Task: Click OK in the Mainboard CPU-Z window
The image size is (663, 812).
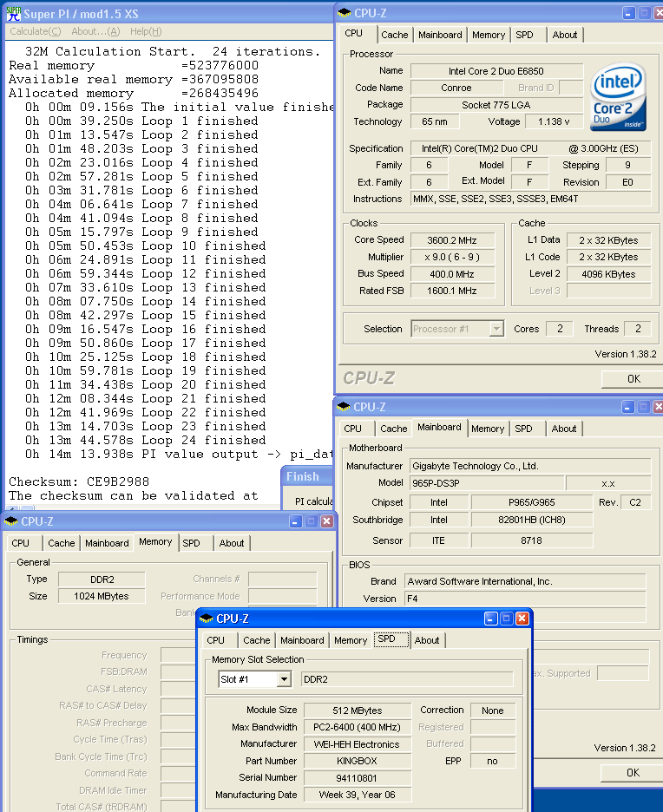Action: pos(633,773)
